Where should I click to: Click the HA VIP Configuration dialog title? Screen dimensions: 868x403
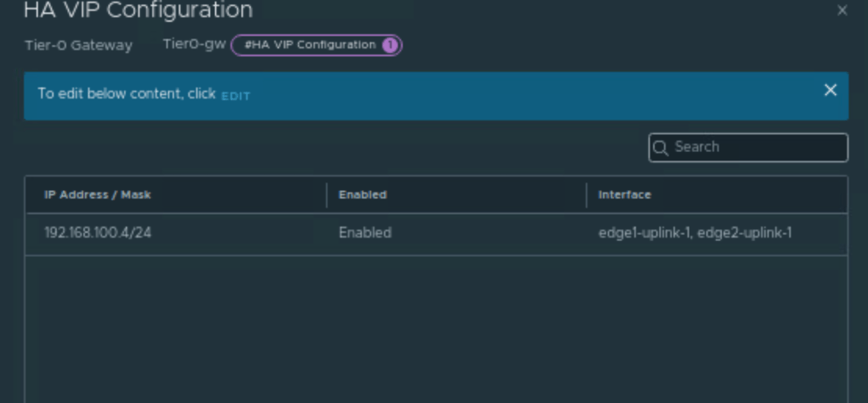coord(138,11)
